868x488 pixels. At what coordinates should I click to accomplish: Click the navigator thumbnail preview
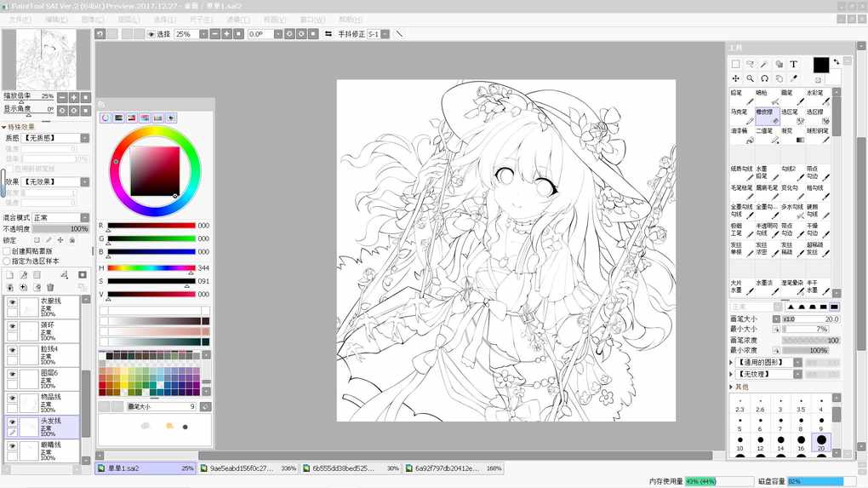(x=46, y=60)
